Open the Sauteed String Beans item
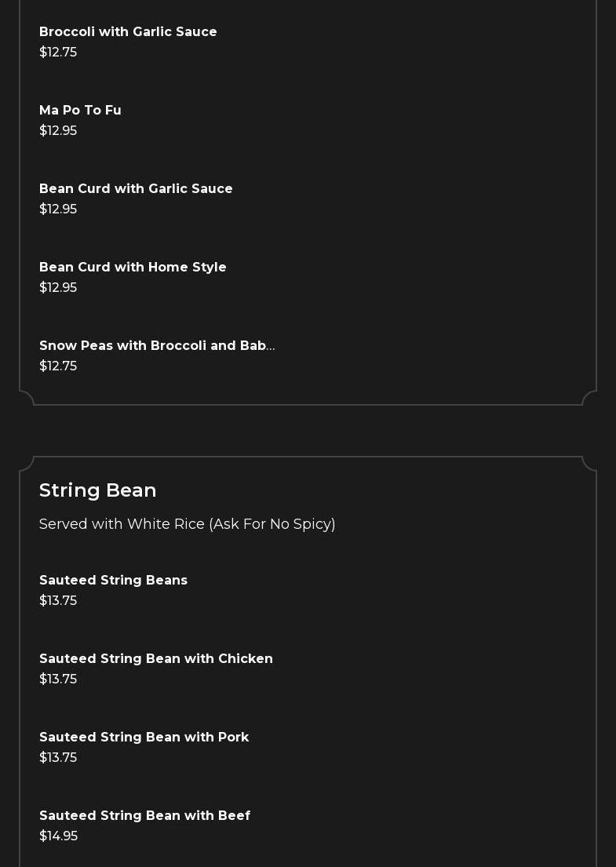This screenshot has width=616, height=867. tap(113, 580)
